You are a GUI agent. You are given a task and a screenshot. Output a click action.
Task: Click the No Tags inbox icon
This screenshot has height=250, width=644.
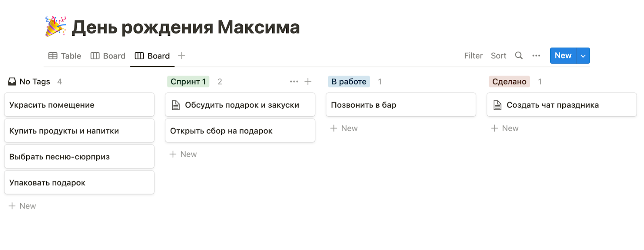pos(12,81)
